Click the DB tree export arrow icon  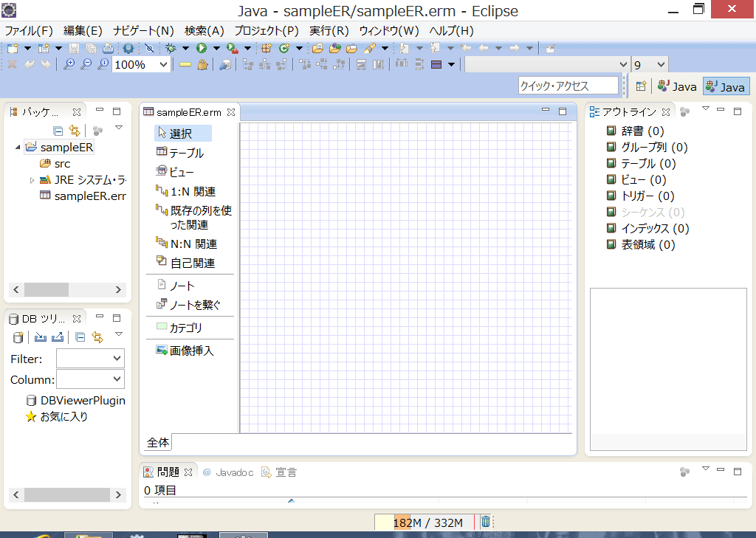pos(58,337)
